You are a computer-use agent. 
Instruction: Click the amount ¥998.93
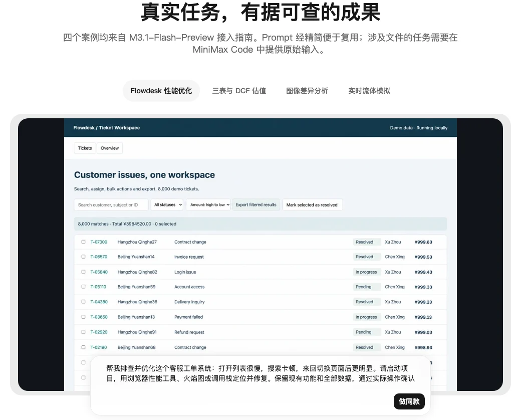(x=423, y=347)
